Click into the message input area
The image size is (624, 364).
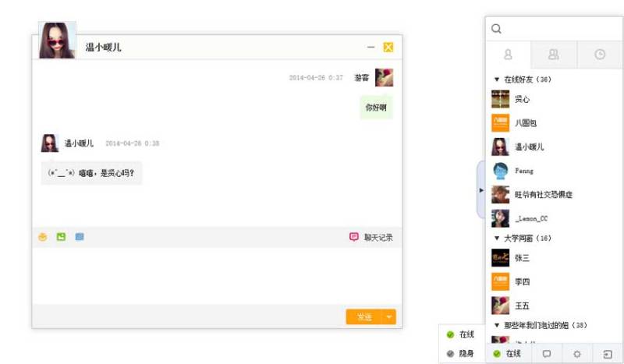point(217,276)
